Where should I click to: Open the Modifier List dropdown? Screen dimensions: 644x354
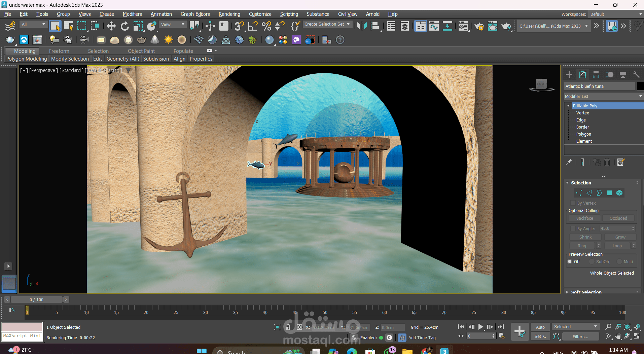(x=603, y=96)
